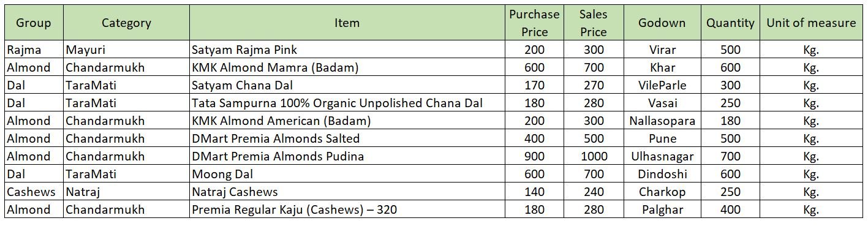
Task: Click the Natraj Cashews item cell
Action: tap(347, 192)
